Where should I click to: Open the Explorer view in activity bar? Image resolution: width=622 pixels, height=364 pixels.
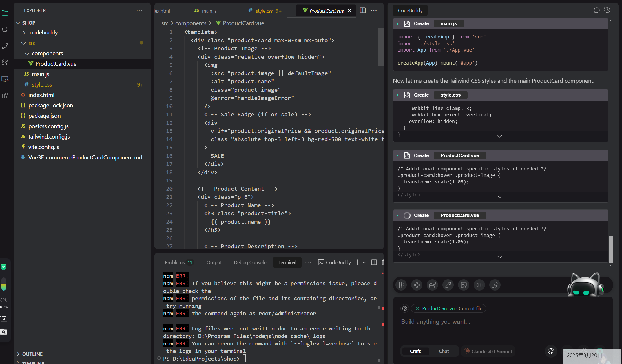[x=5, y=13]
